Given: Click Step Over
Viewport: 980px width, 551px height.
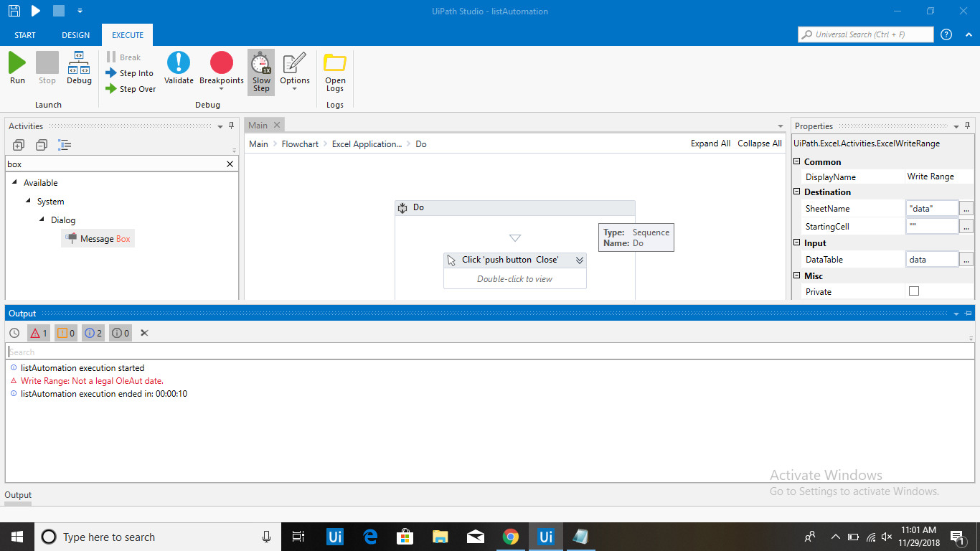Looking at the screenshot, I should point(131,89).
